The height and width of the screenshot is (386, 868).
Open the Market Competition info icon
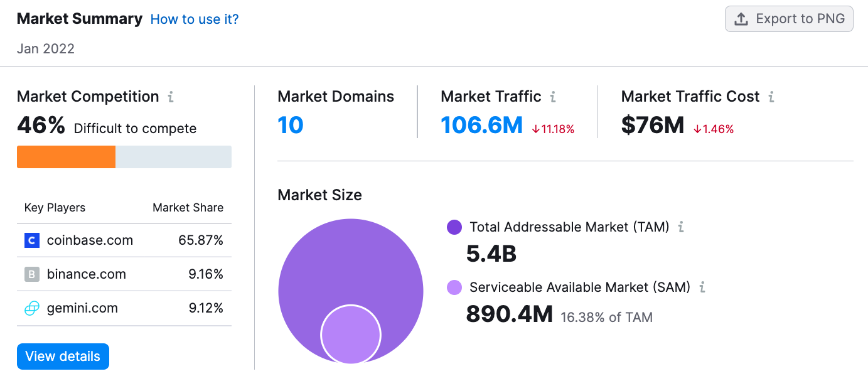tap(171, 97)
